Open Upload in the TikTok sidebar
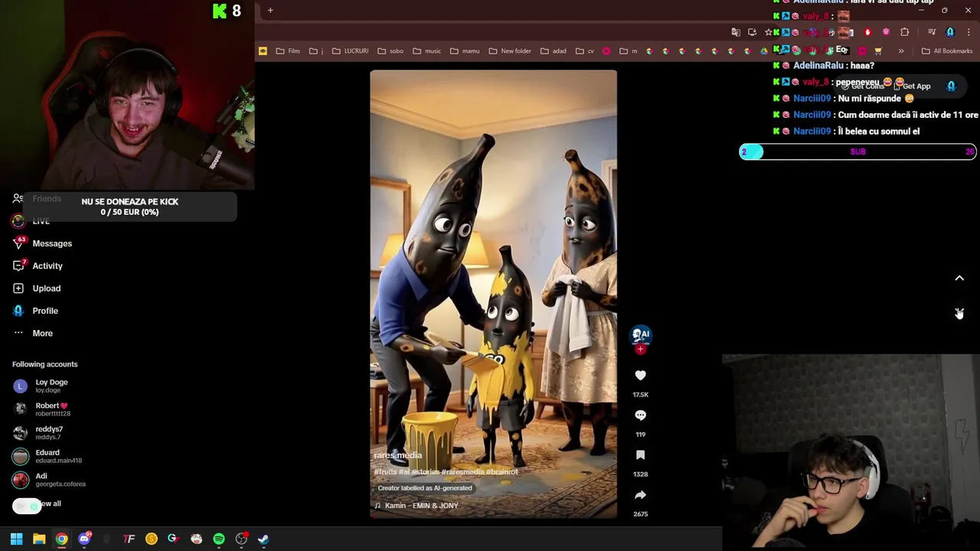 [x=46, y=289]
